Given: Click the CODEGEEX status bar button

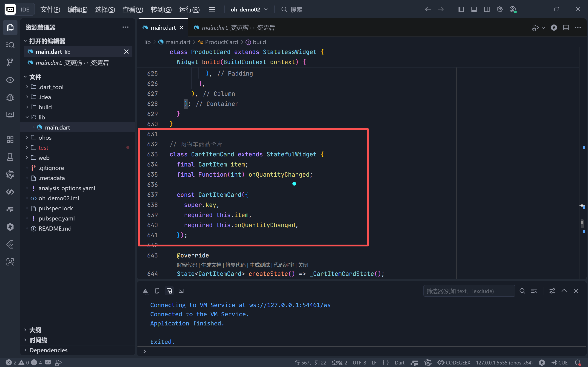Looking at the screenshot, I should coord(454,362).
